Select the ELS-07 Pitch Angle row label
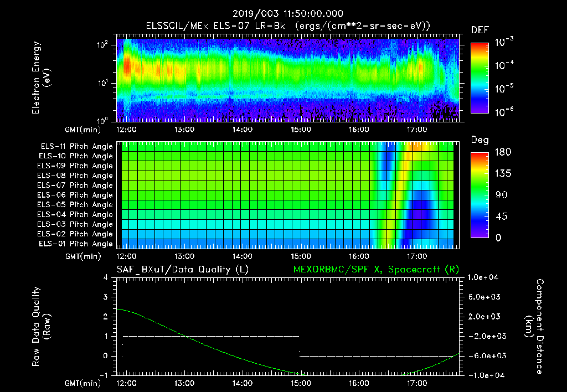The width and height of the screenshot is (567, 392). click(75, 185)
